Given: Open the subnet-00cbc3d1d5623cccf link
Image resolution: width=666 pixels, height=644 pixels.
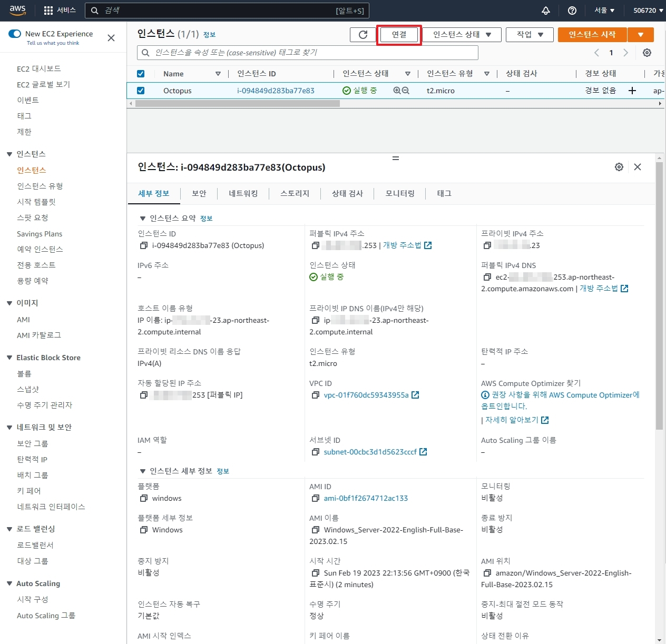Looking at the screenshot, I should (x=370, y=452).
